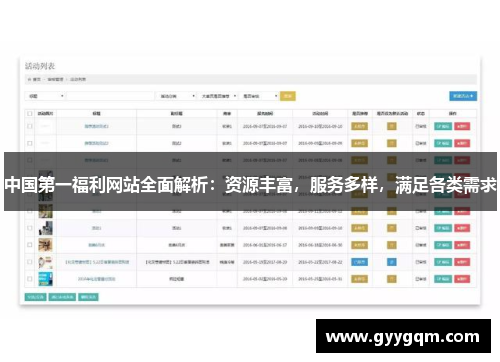Screen dimensions: 500x362
Task: Click the teal edit button in last row
Action: pyautogui.click(x=443, y=279)
